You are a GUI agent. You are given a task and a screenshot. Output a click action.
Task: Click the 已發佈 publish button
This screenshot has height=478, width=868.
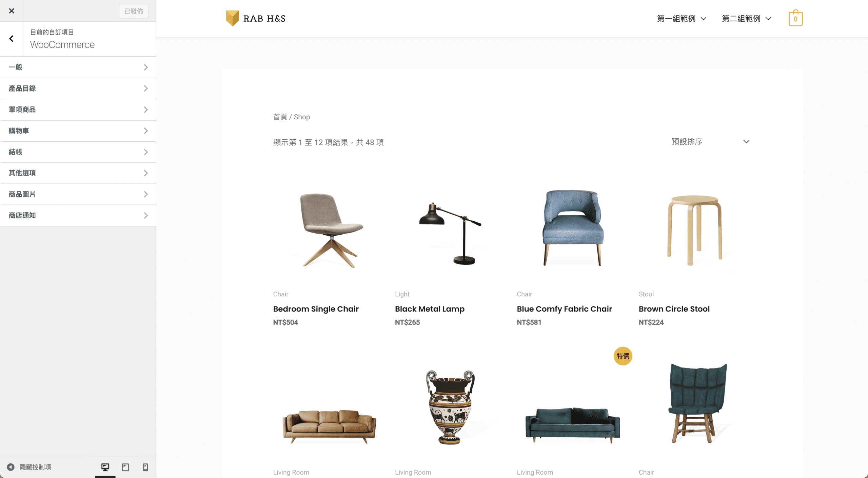134,11
